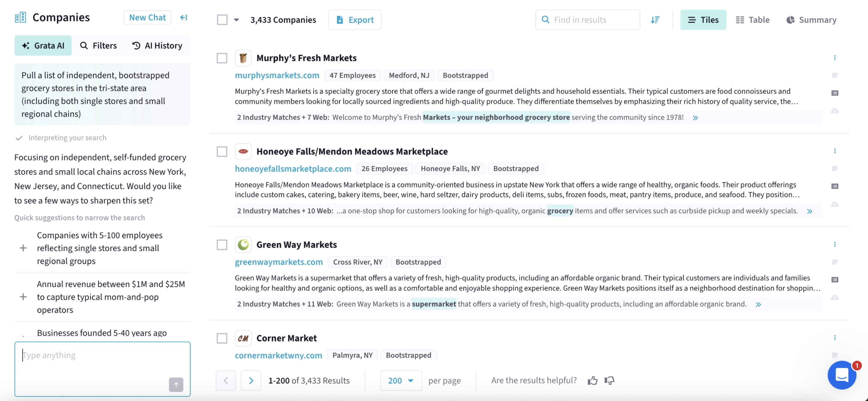868x401 pixels.
Task: Open the per-page dropdown showing 200
Action: tap(401, 380)
